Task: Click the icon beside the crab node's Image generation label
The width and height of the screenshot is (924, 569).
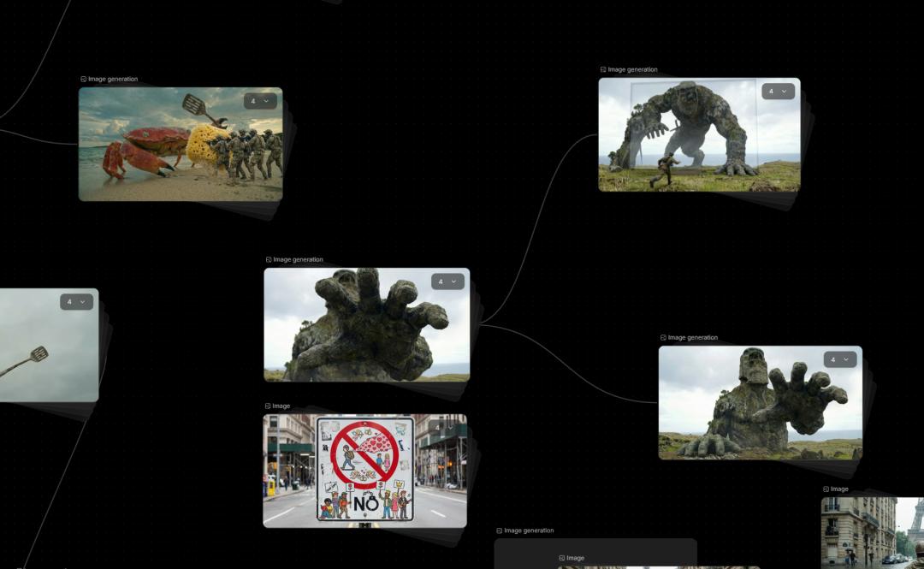Action: pyautogui.click(x=84, y=79)
